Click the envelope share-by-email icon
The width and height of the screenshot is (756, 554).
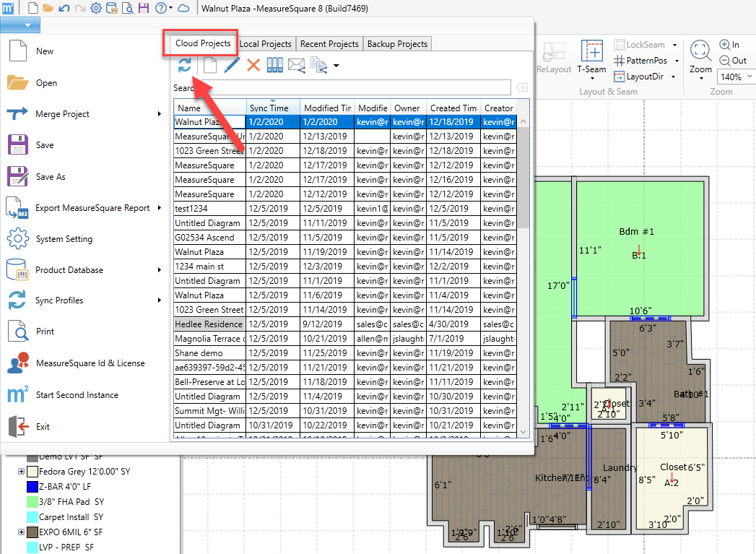coord(296,66)
